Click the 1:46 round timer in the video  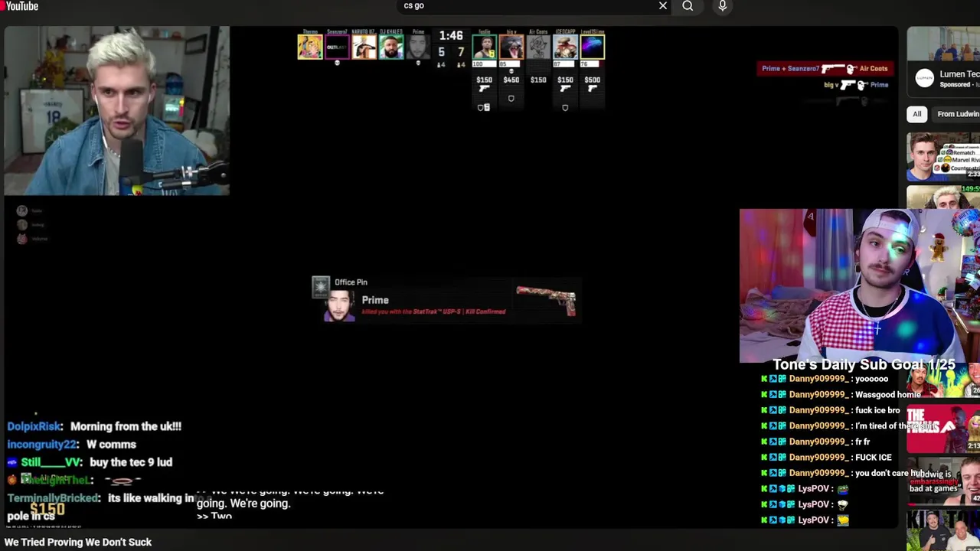[x=451, y=36]
